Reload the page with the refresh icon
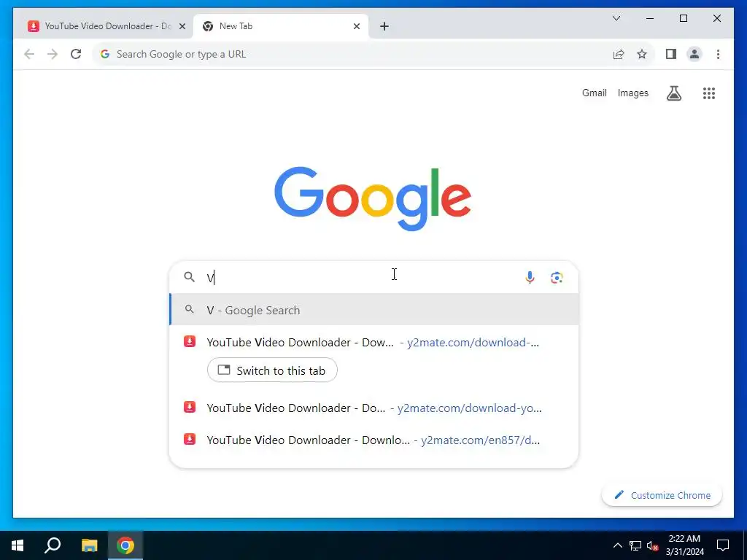Viewport: 747px width, 560px height. [76, 54]
